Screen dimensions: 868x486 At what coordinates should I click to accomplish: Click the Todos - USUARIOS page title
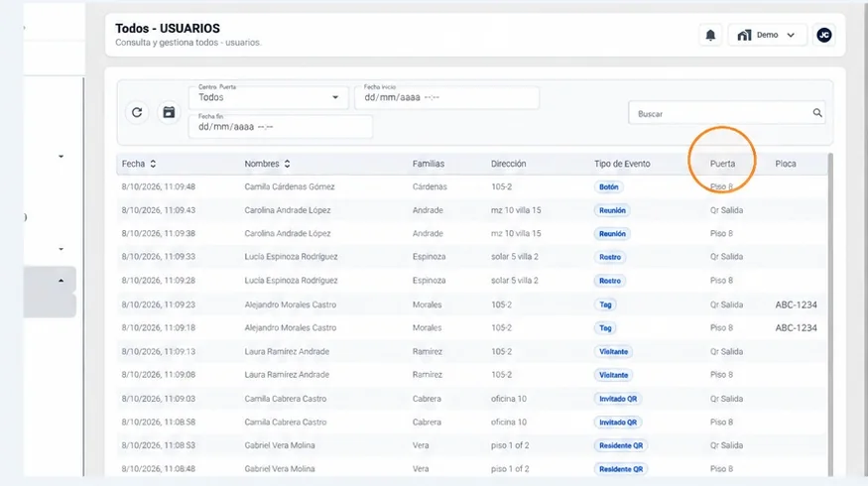pyautogui.click(x=168, y=28)
